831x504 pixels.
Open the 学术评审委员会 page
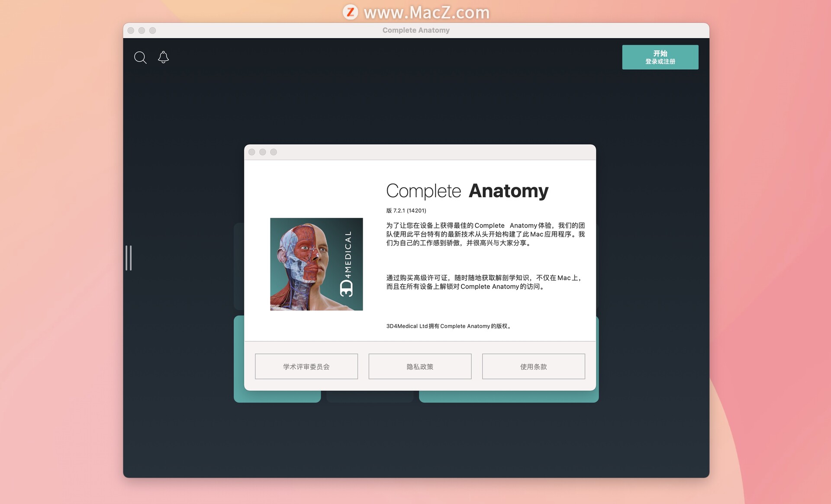pos(306,366)
